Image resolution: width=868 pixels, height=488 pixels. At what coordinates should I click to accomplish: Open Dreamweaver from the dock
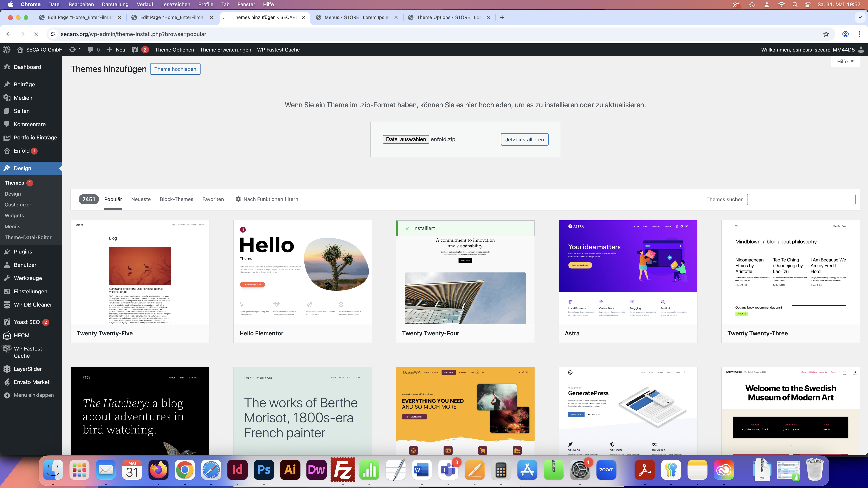pyautogui.click(x=316, y=469)
